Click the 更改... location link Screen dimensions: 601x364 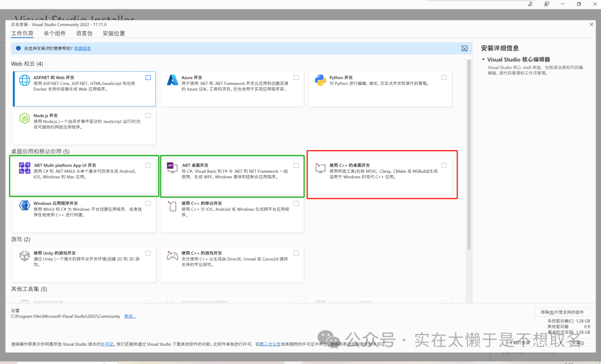(130, 316)
